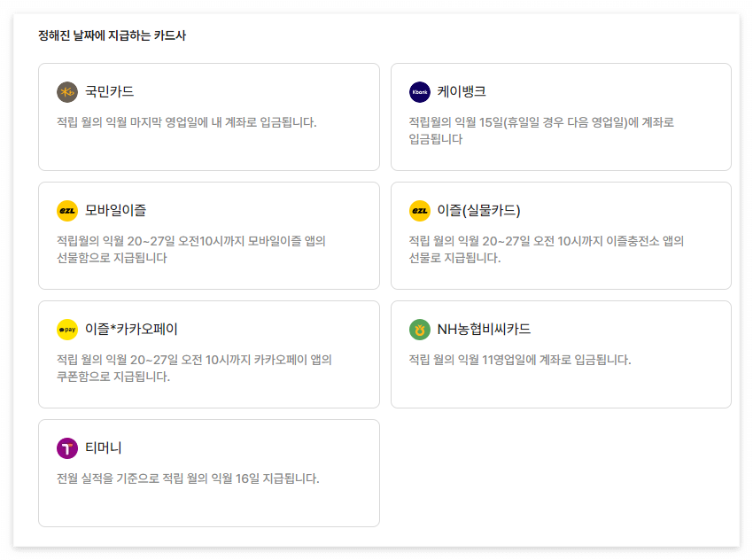The height and width of the screenshot is (560, 753).
Task: Open the 국민카드 information card
Action: (x=209, y=116)
